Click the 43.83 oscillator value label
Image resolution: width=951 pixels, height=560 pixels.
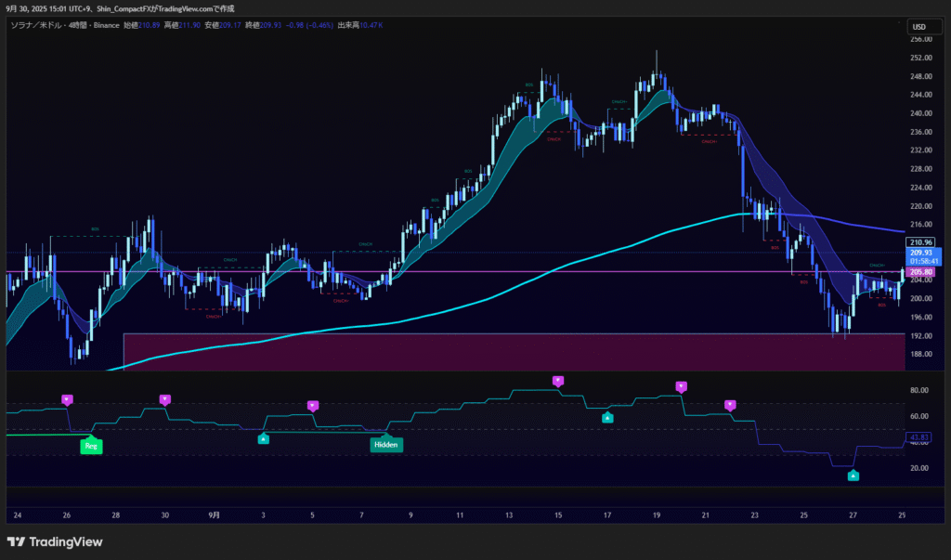click(920, 437)
